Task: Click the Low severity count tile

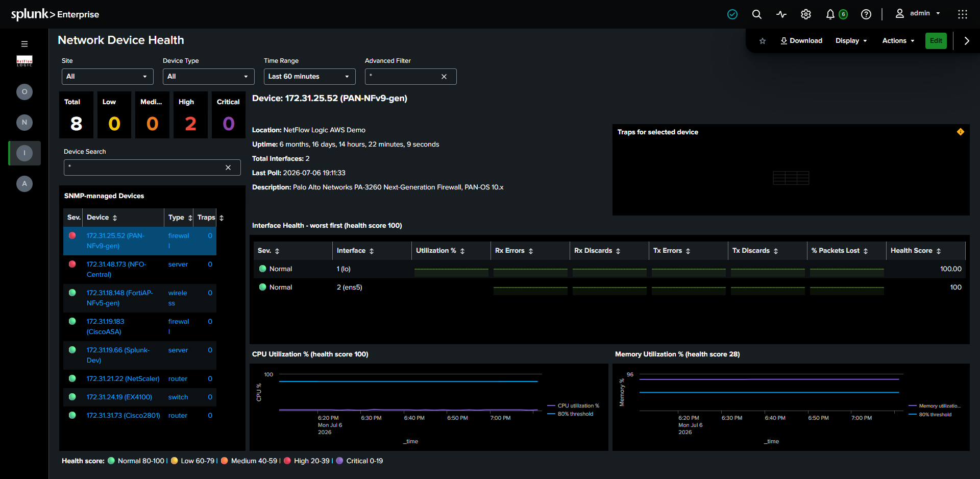Action: [x=114, y=115]
